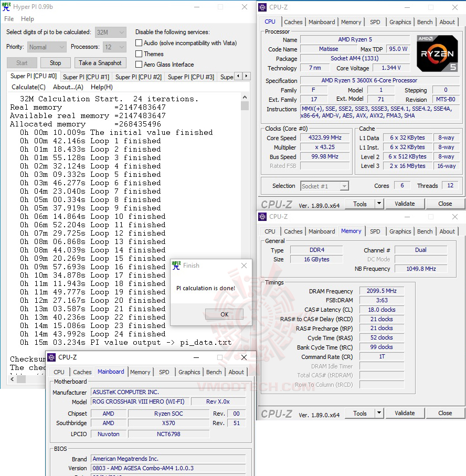Click the CPU-Z icon on the Memory window
The height and width of the screenshot is (476, 466).
tap(262, 216)
